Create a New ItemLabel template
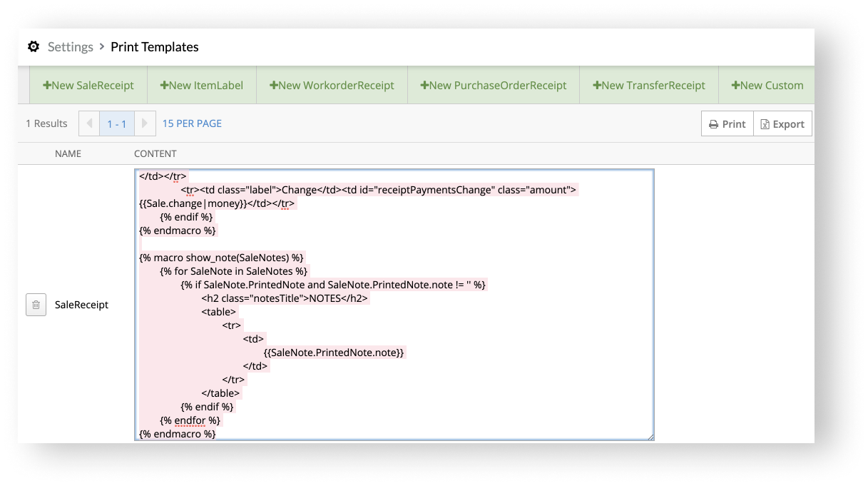Image resolution: width=868 pixels, height=486 pixels. click(x=202, y=85)
